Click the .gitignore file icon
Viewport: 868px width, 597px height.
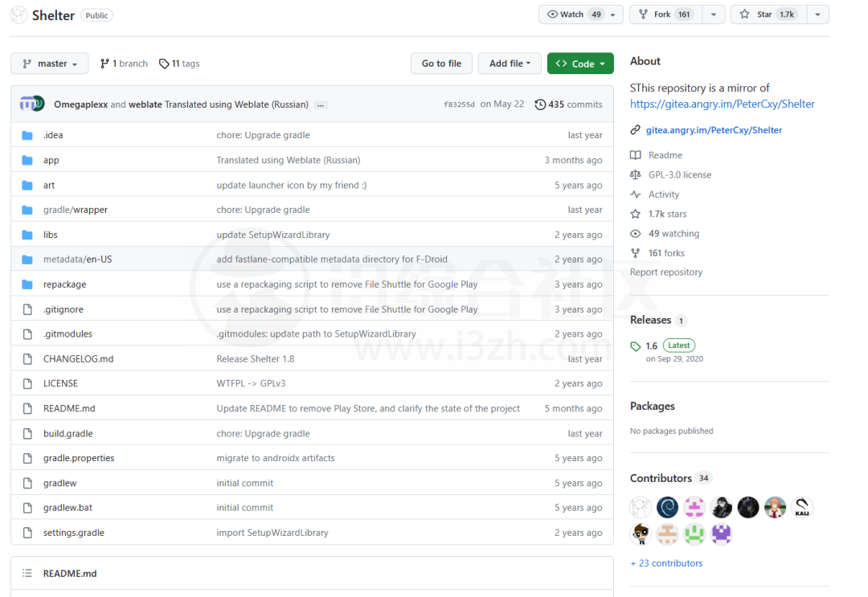click(x=27, y=310)
